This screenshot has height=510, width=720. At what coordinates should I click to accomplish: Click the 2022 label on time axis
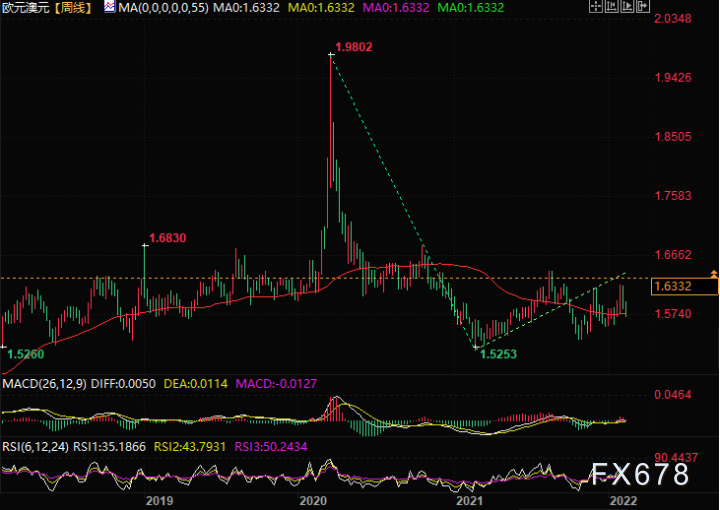pos(624,501)
